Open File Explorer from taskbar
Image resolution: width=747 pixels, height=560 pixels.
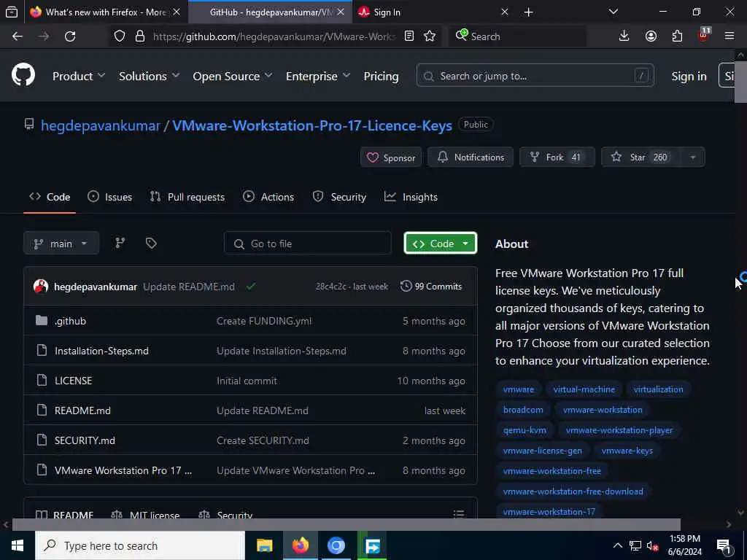pos(264,545)
